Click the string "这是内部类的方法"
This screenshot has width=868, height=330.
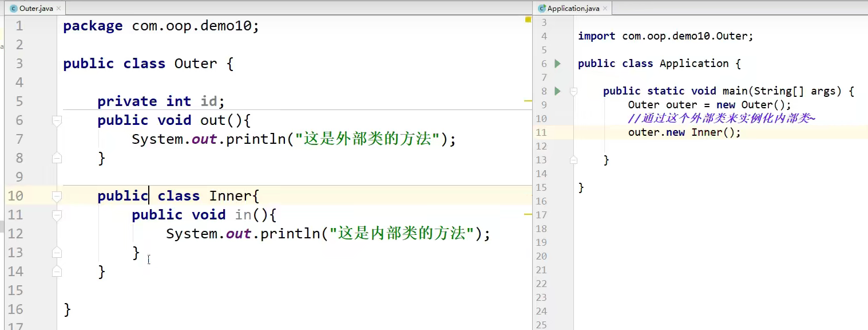coord(402,234)
